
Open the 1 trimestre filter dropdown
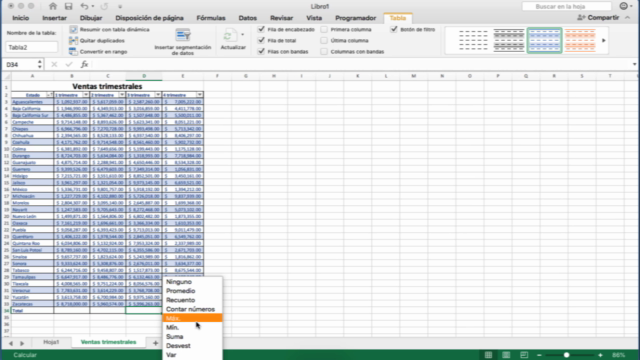(86, 95)
